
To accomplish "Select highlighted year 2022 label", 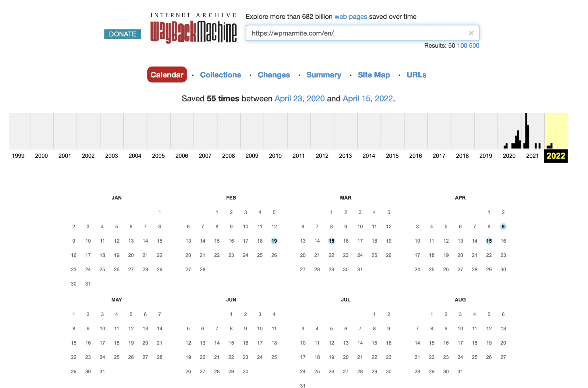I will click(556, 156).
